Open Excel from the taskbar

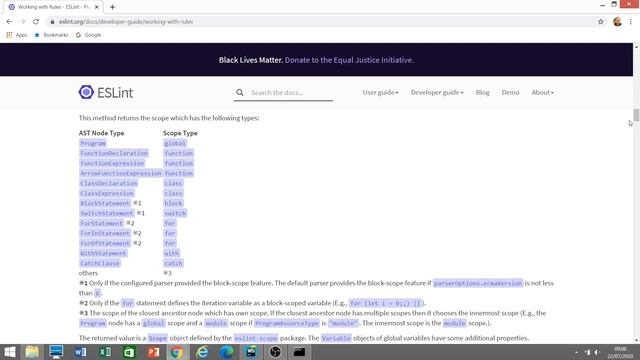coord(105,352)
